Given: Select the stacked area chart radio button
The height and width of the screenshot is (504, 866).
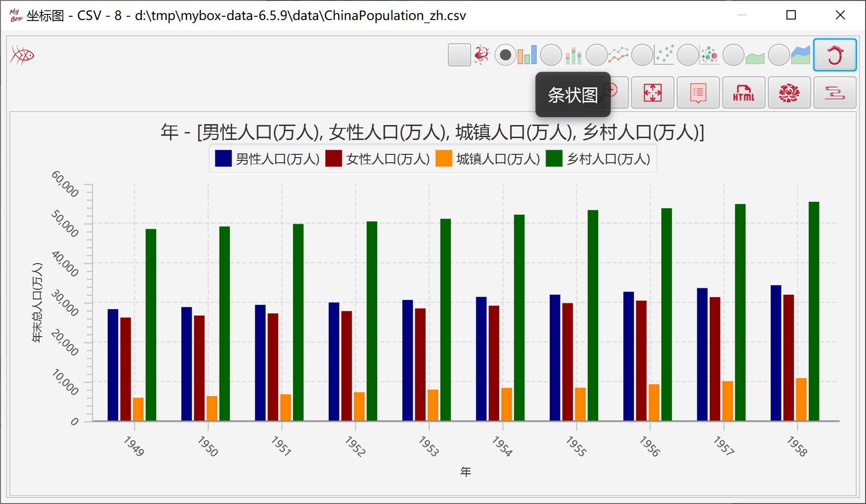Looking at the screenshot, I should (779, 55).
